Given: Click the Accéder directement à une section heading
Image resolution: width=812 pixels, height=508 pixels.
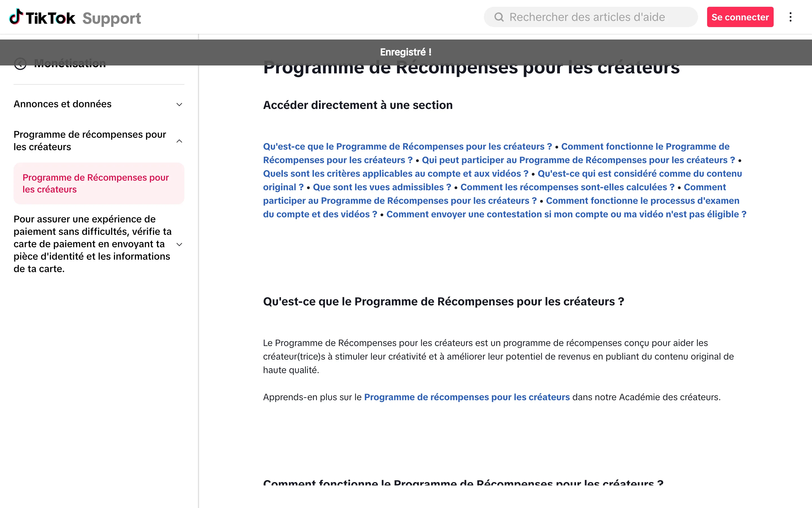Looking at the screenshot, I should [x=358, y=105].
